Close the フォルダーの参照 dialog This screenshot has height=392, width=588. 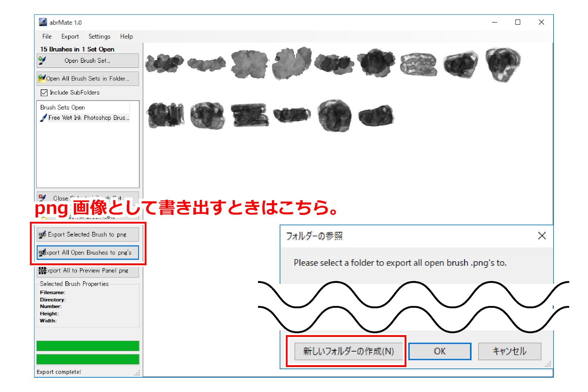point(542,236)
